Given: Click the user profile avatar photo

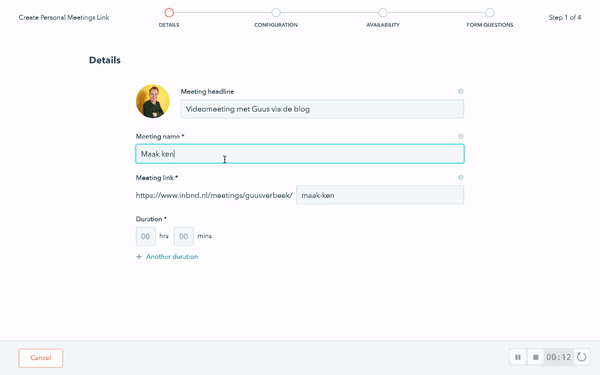Looking at the screenshot, I should (x=153, y=101).
